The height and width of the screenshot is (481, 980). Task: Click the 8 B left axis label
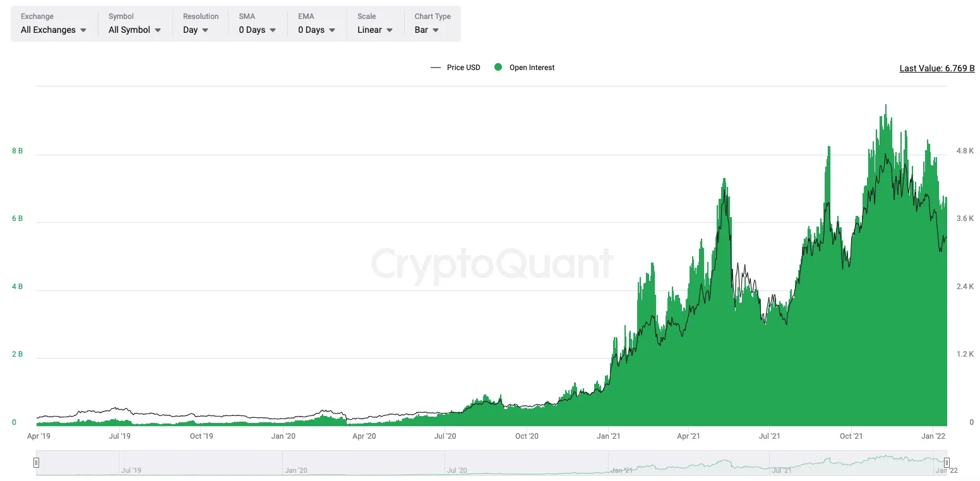[17, 151]
